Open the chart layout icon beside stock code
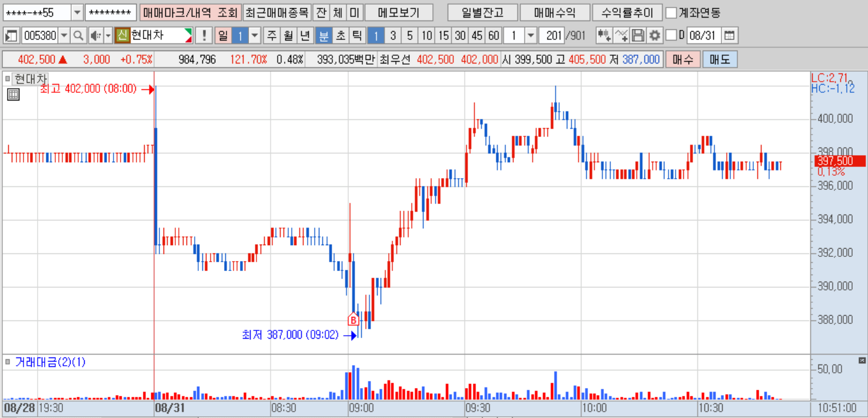Image resolution: width=868 pixels, height=418 pixels. 11,36
